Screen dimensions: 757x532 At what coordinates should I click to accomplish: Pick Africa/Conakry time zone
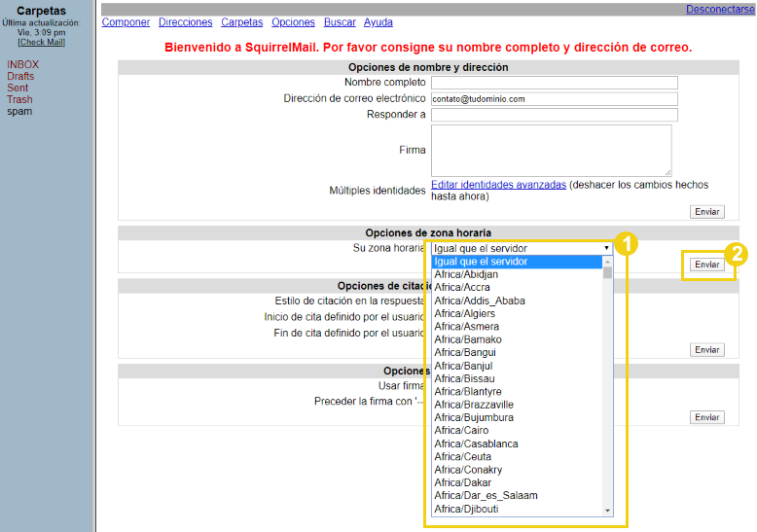point(517,470)
